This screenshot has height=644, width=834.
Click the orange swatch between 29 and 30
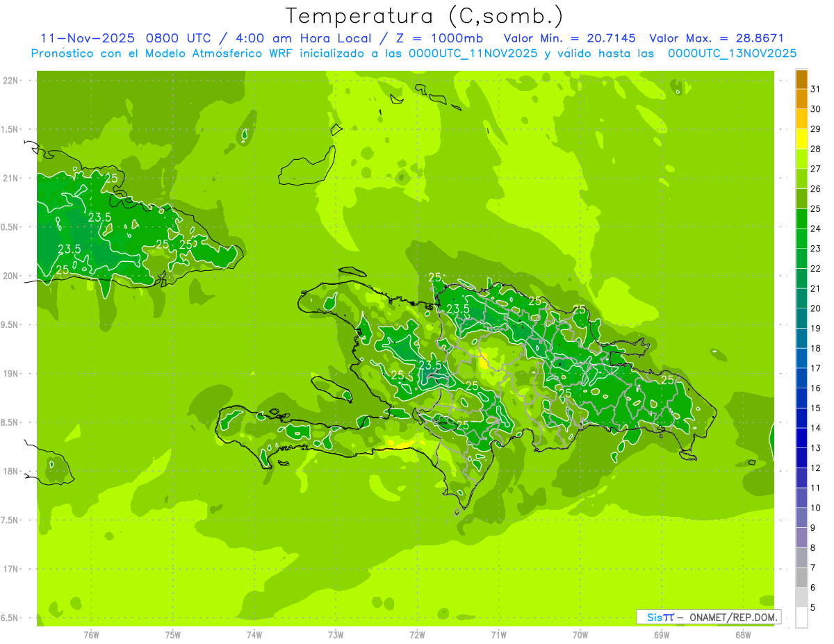point(801,119)
